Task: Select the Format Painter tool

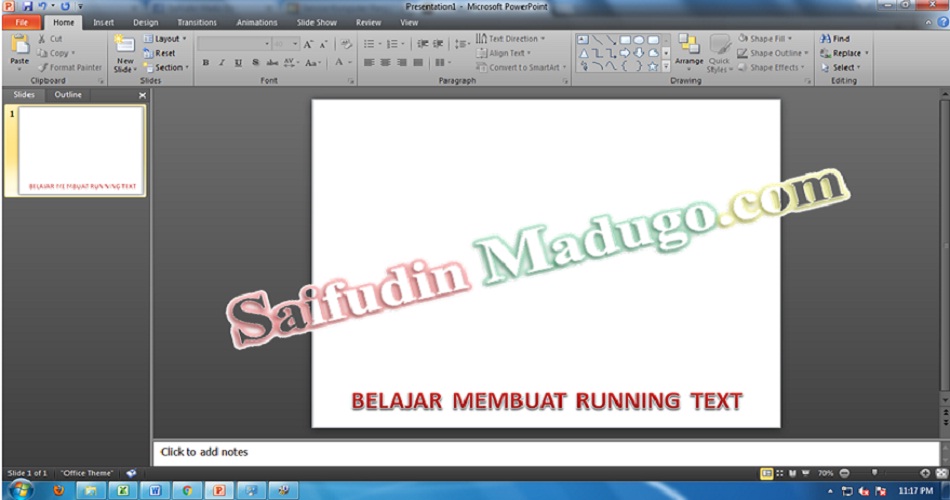Action: click(70, 67)
